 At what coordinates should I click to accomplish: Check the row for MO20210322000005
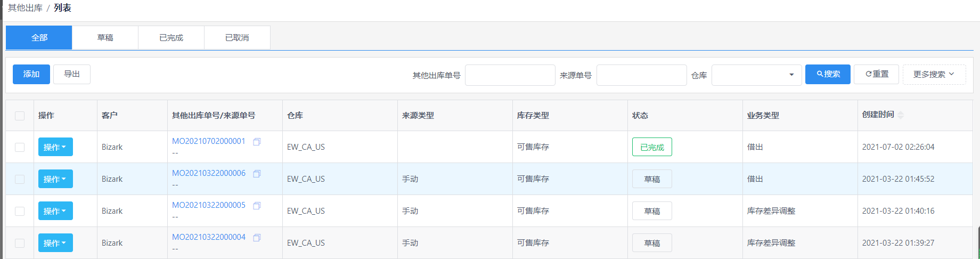[x=20, y=211]
